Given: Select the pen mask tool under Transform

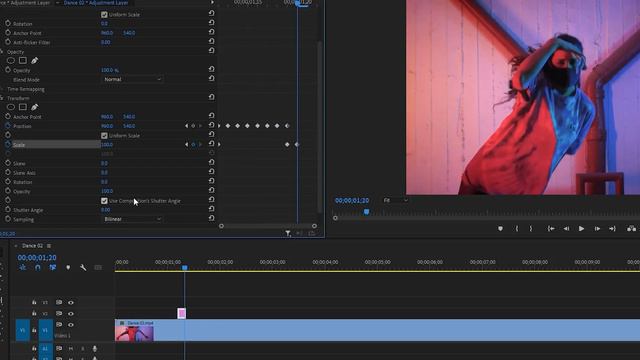Looking at the screenshot, I should point(35,107).
